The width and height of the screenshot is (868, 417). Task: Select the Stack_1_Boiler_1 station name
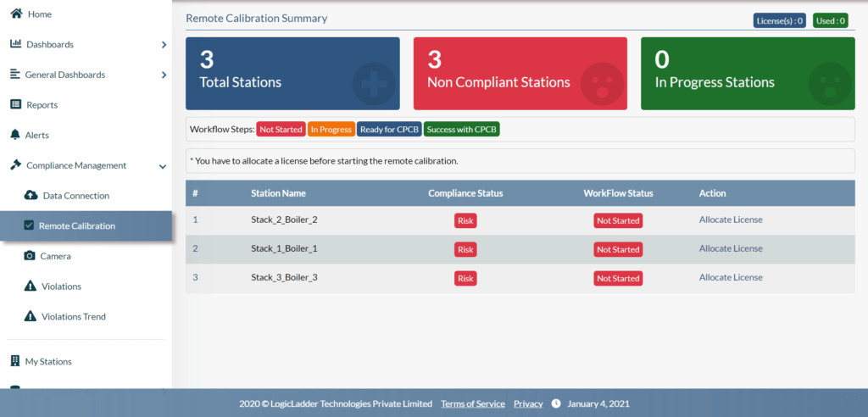pos(284,248)
